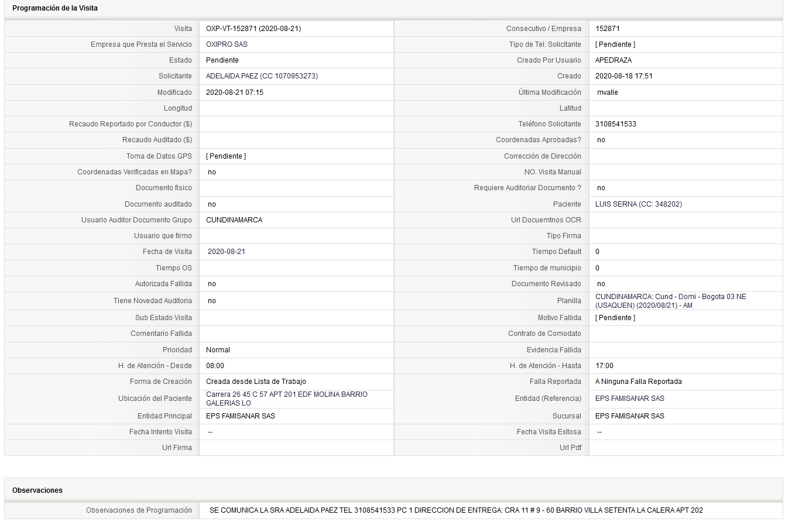
Task: Click the 'Observaciones de Programación' label
Action: click(x=139, y=510)
